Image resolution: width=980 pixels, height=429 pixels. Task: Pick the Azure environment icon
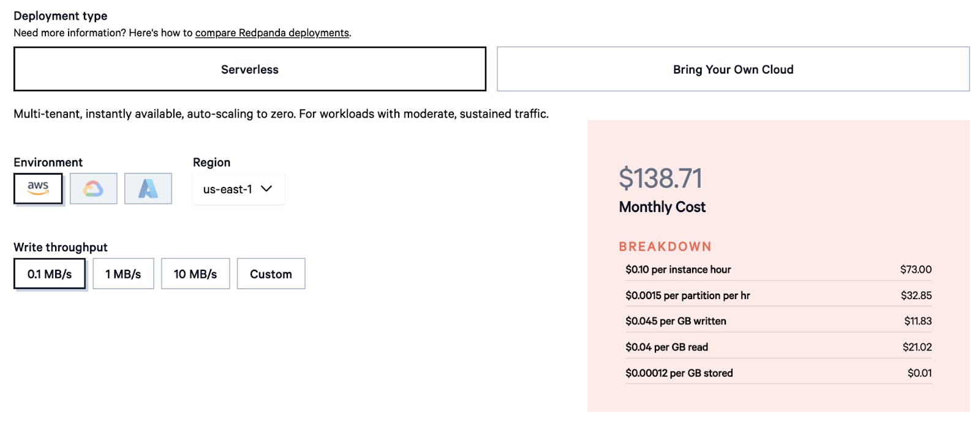148,188
